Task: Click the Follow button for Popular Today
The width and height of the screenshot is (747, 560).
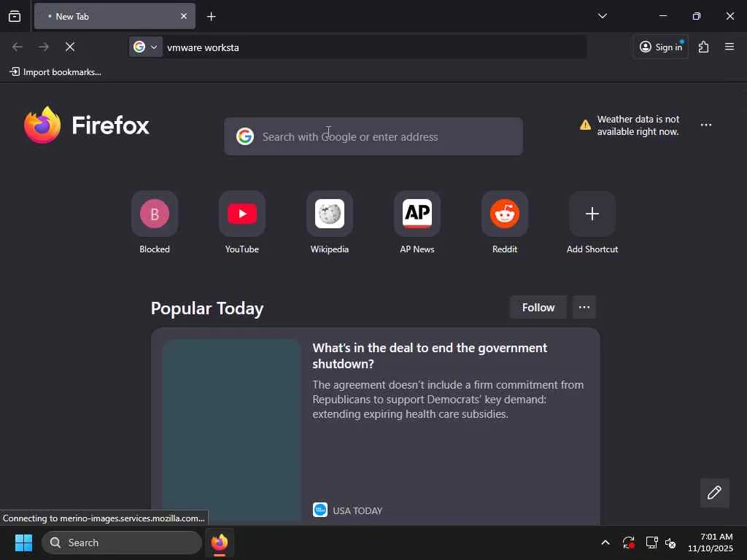Action: (538, 308)
